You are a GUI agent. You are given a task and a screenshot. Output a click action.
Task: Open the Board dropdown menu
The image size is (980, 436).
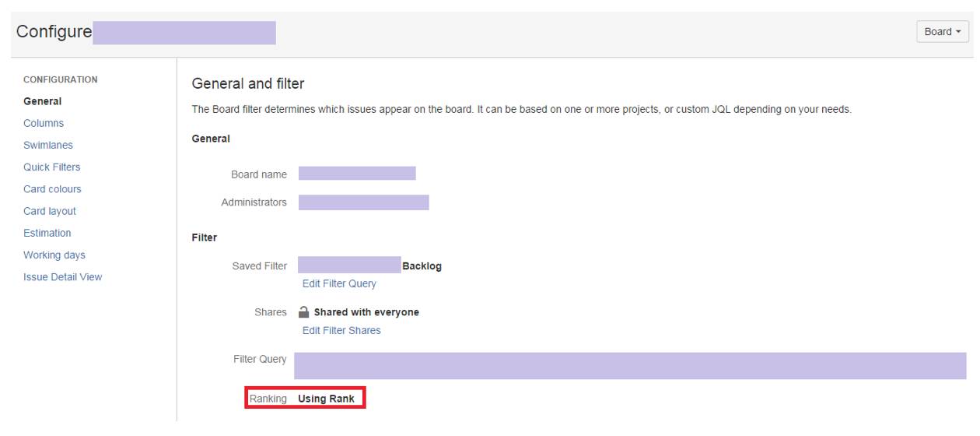coord(942,32)
